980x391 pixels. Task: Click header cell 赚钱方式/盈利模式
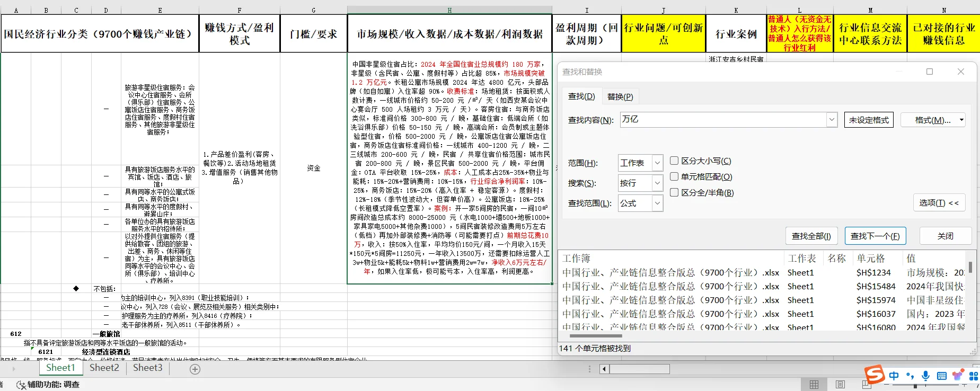click(240, 33)
